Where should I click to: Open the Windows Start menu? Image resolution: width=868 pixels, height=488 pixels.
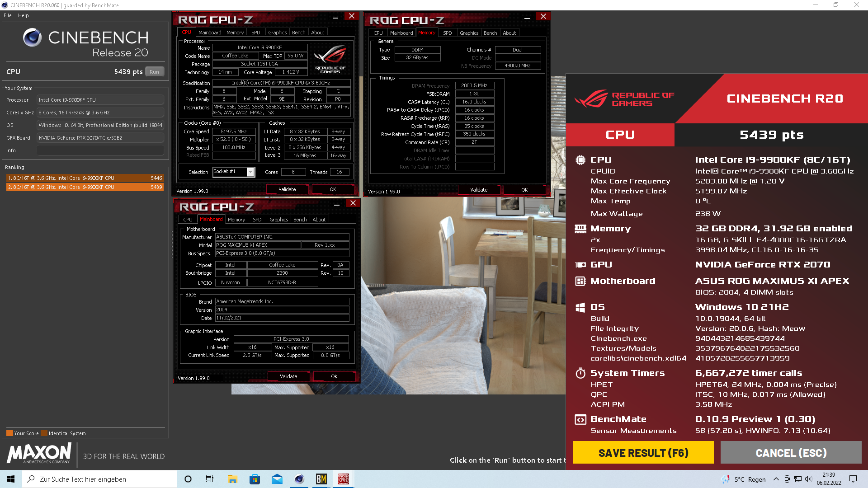pos(11,479)
